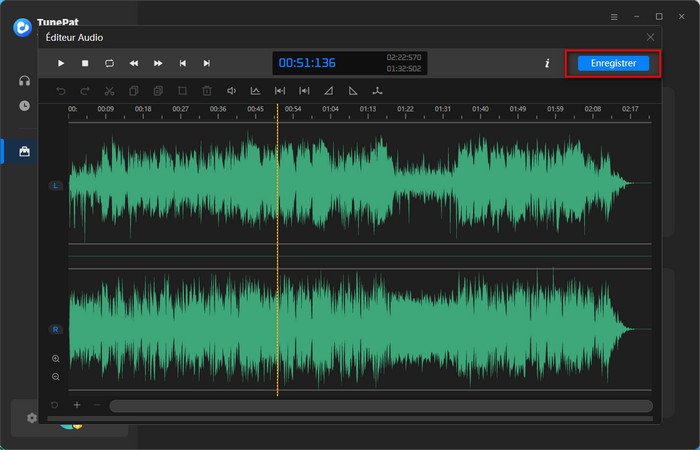This screenshot has height=450, width=700.
Task: Start playback with the Play button
Action: pyautogui.click(x=61, y=63)
